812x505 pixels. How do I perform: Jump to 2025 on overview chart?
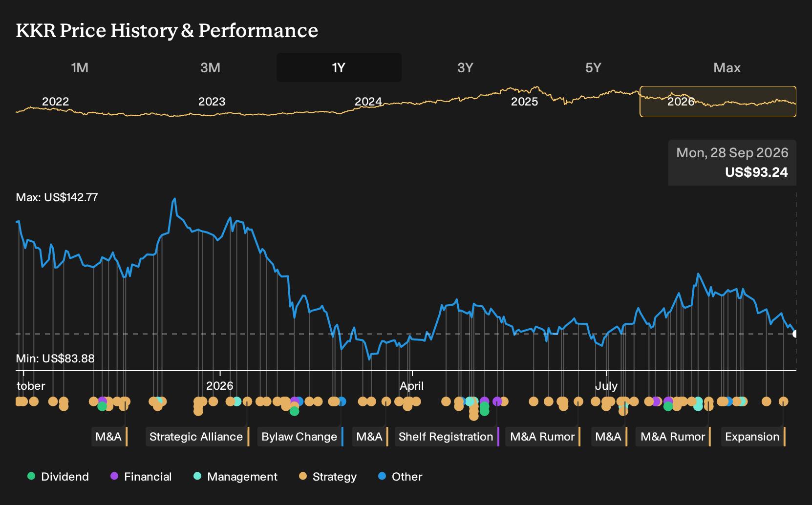(524, 102)
